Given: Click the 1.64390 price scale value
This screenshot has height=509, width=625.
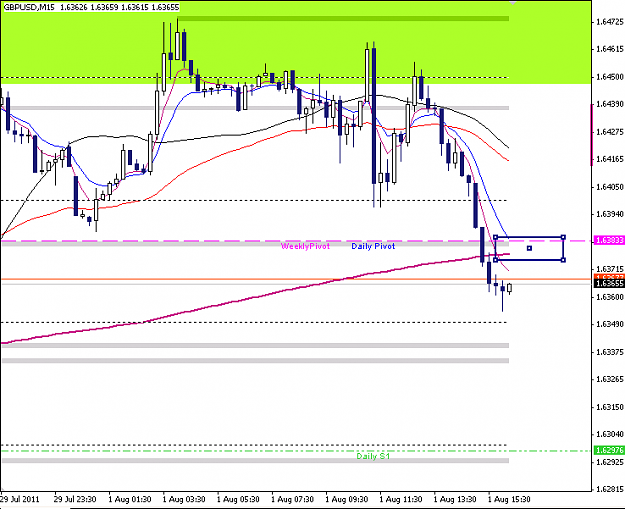Looking at the screenshot, I should point(610,104).
